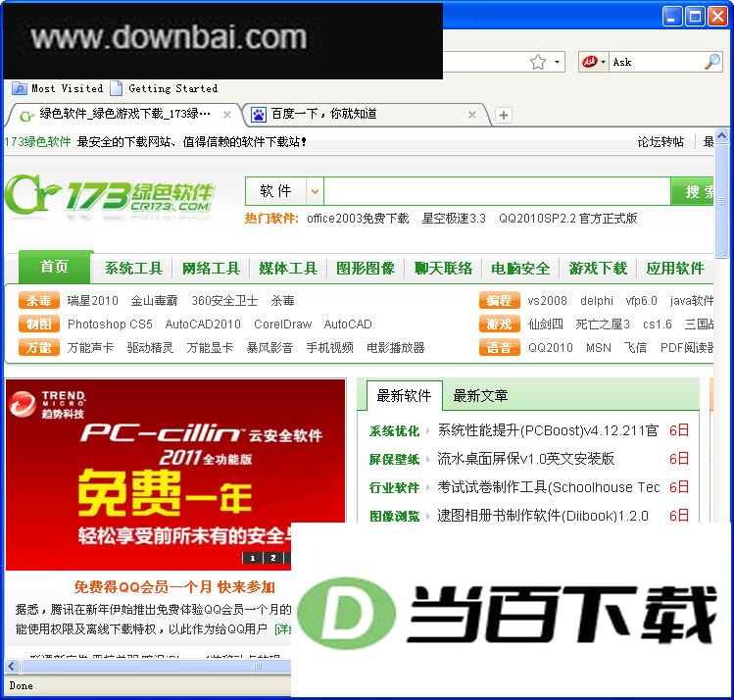Screen dimensions: 734x700
Task: Open the 免费得QQ会员一个月 快来参加 headline
Action: tap(174, 586)
